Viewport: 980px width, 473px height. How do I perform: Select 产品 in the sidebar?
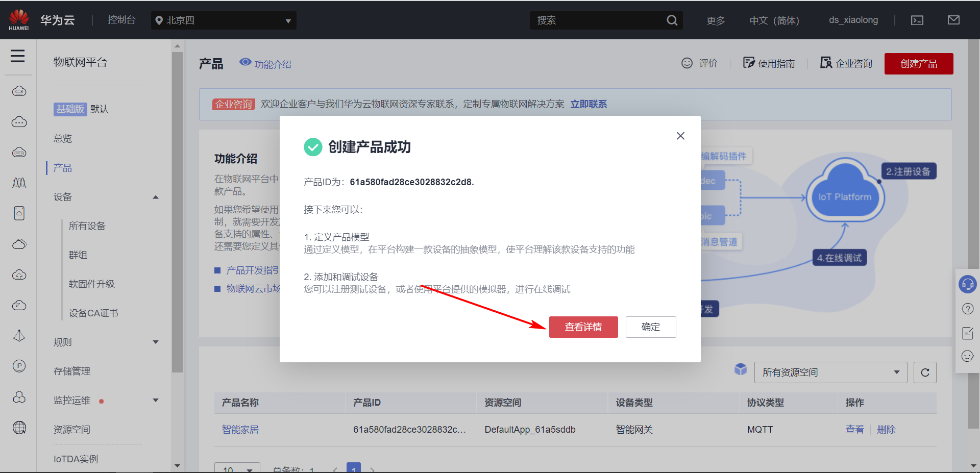(x=63, y=168)
